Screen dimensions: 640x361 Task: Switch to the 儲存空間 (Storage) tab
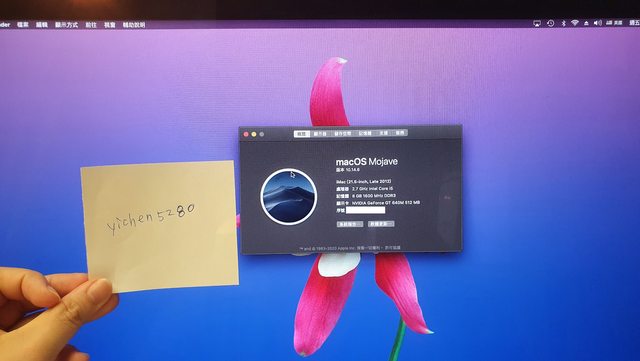tap(342, 134)
